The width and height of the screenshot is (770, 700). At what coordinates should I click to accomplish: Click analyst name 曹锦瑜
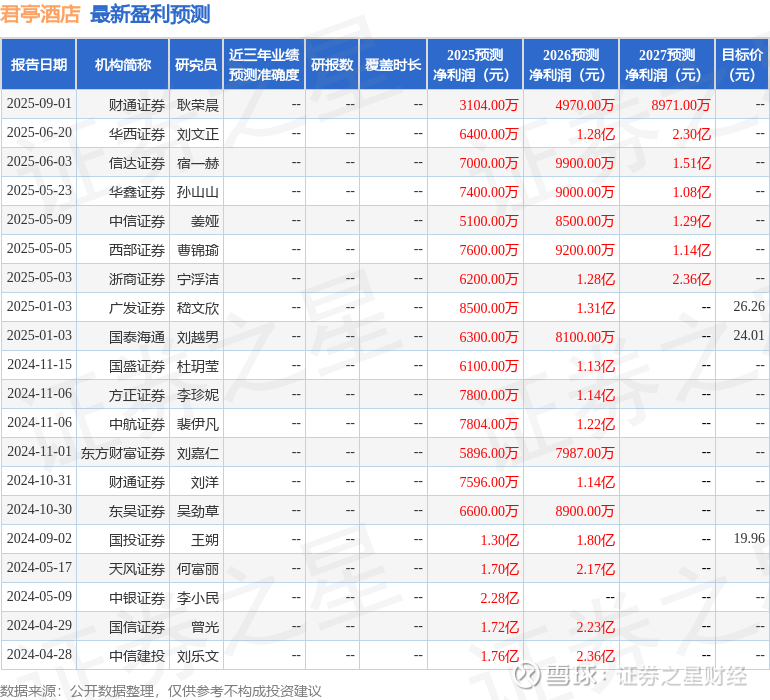point(198,250)
